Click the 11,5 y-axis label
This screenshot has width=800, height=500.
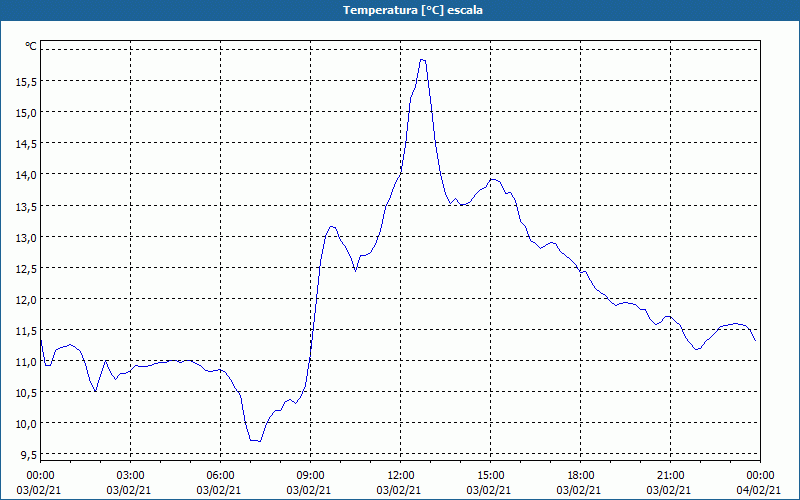pos(26,331)
